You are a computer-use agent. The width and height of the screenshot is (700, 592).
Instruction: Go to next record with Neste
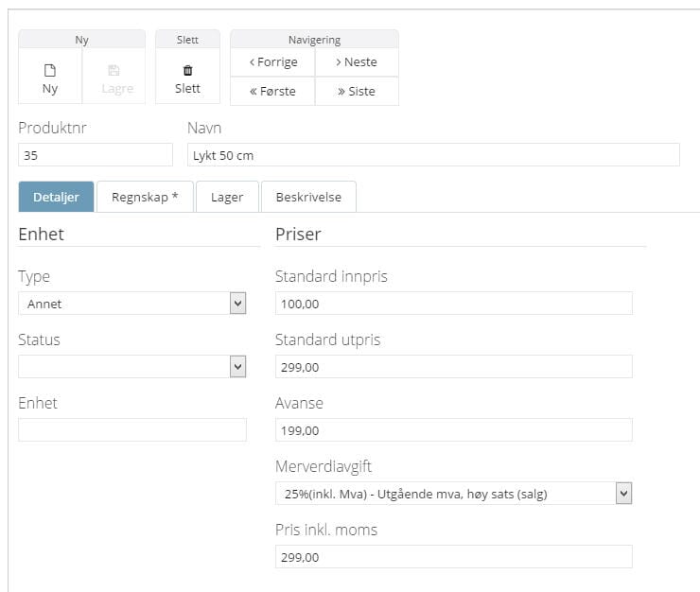pyautogui.click(x=357, y=62)
